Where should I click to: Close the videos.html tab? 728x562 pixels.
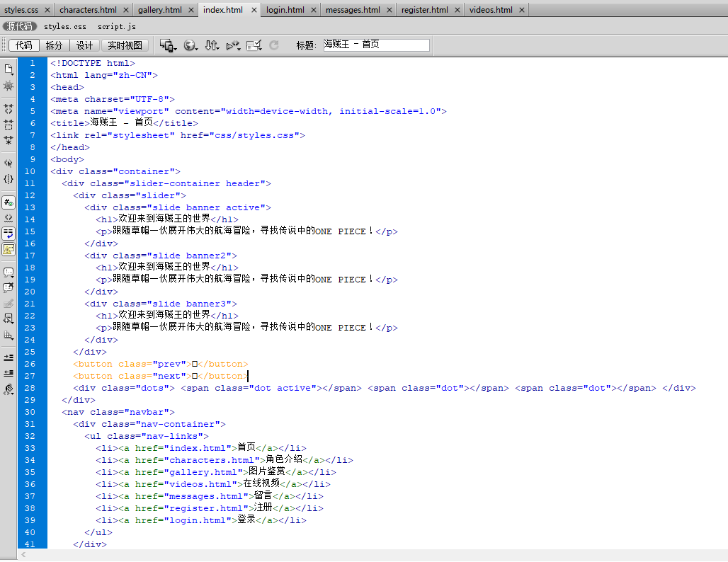click(x=521, y=10)
